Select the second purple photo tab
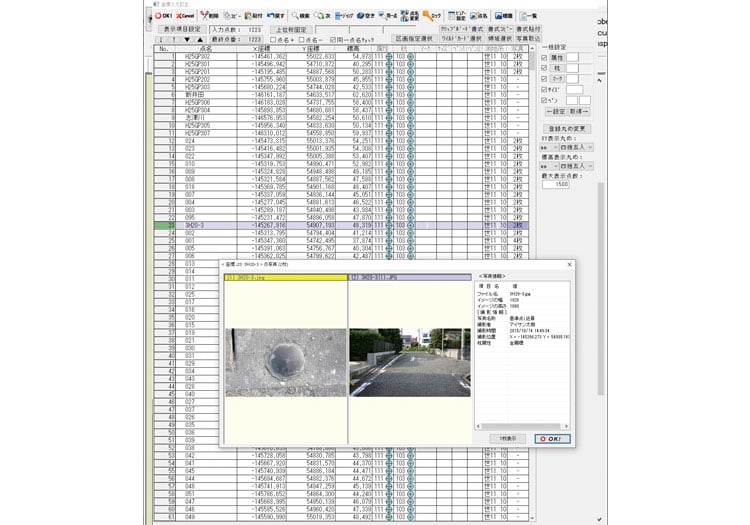The width and height of the screenshot is (750, 525). 410,277
